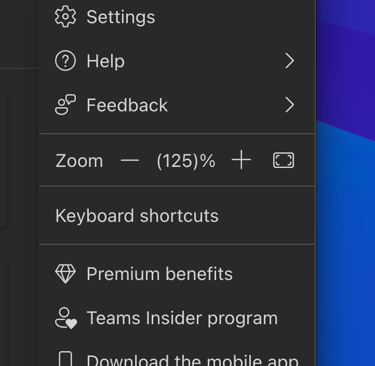Viewport: 375px width, 366px height.
Task: Select the Feedback menu entry
Action: click(177, 105)
